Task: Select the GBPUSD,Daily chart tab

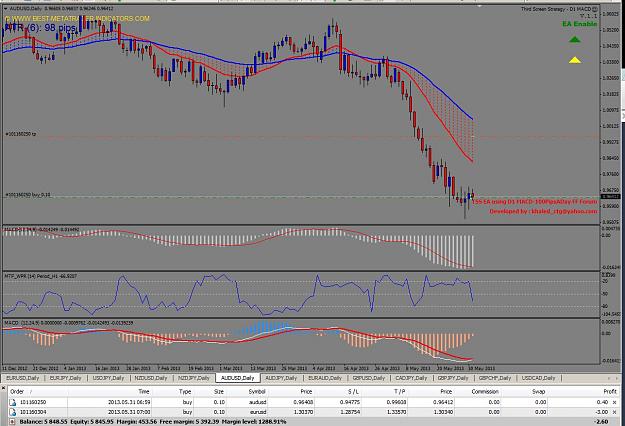Action: 369,378
